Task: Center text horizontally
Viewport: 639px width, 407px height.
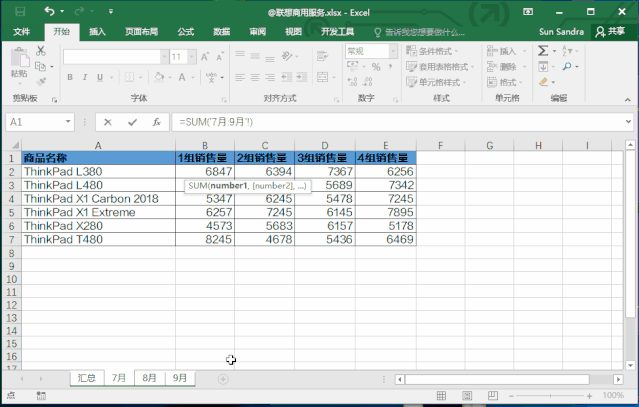Action: coord(255,77)
